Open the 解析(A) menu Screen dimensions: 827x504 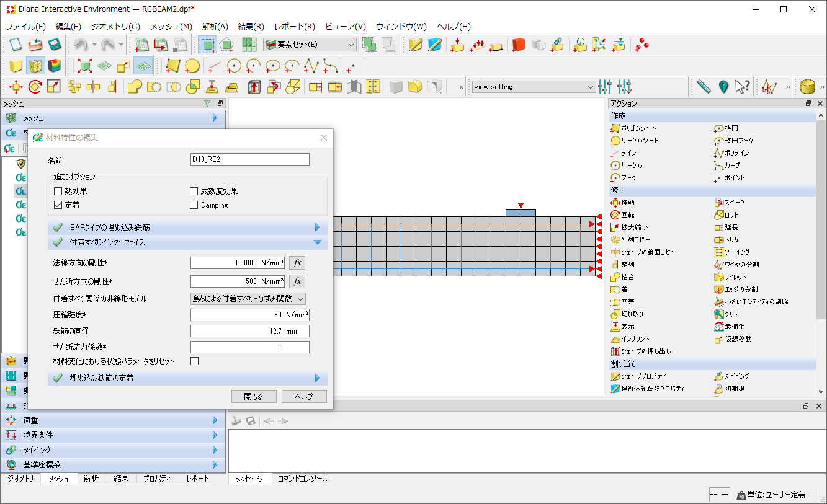[x=215, y=27]
